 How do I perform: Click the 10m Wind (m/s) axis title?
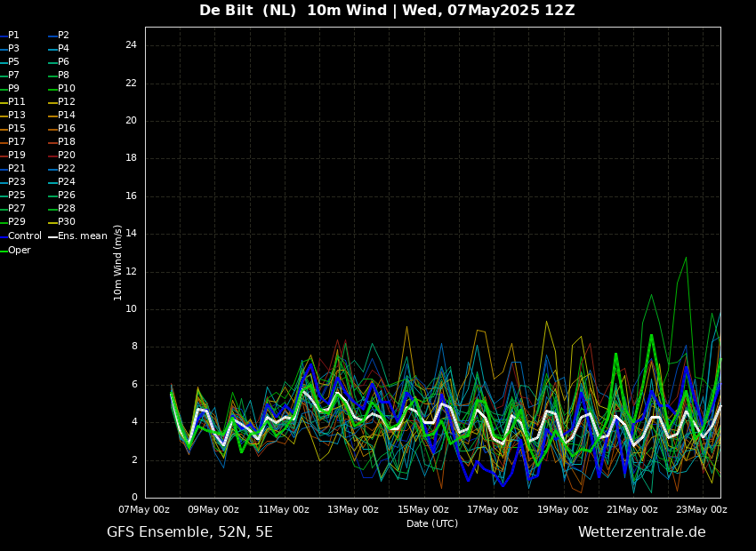tap(117, 262)
